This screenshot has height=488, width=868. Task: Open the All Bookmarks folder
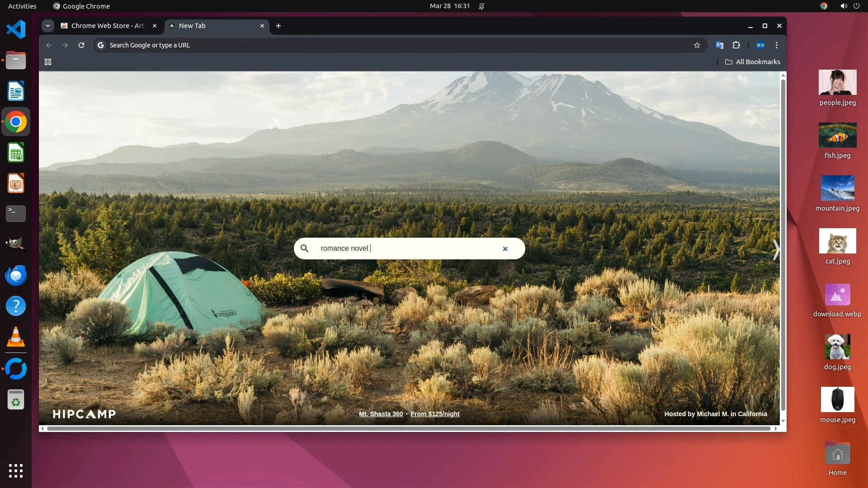coord(753,62)
